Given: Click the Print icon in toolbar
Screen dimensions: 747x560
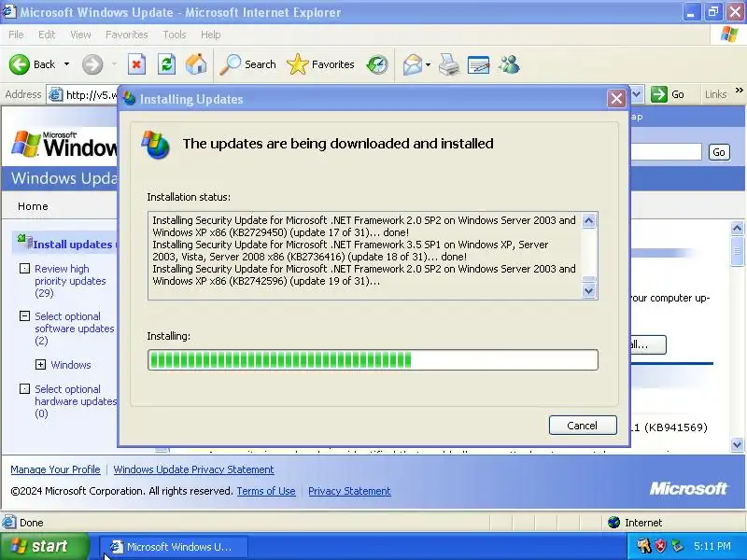Looking at the screenshot, I should pyautogui.click(x=449, y=64).
